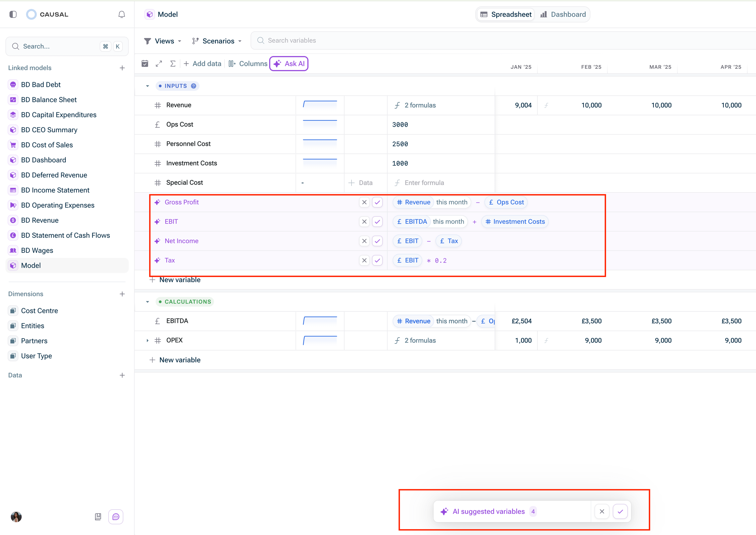756x535 pixels.
Task: Open the Views dropdown
Action: [x=163, y=41]
